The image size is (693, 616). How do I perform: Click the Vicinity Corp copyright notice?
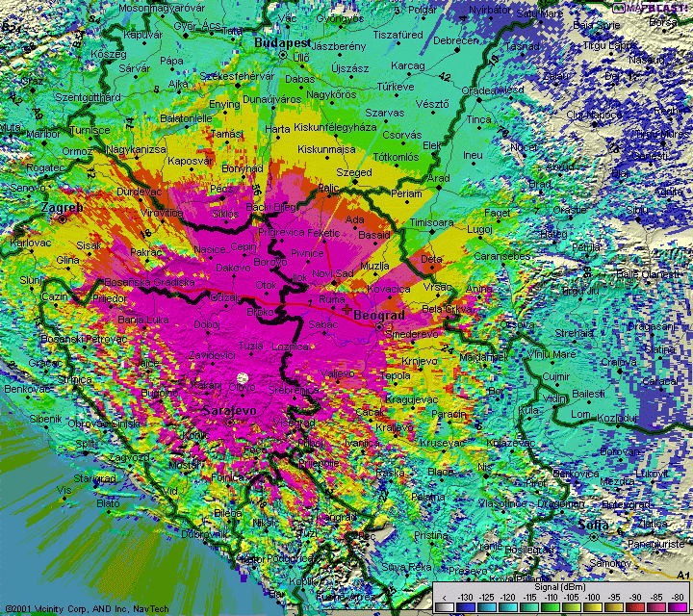(87, 609)
